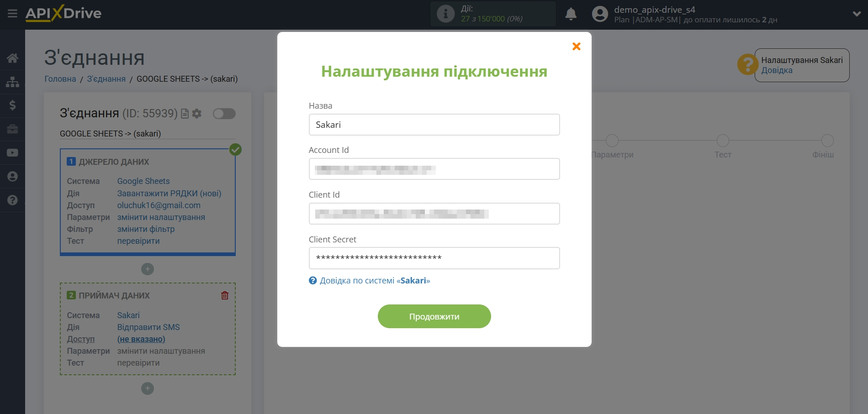The height and width of the screenshot is (414, 868).
Task: Select the Параметри step marker
Action: coord(612,141)
